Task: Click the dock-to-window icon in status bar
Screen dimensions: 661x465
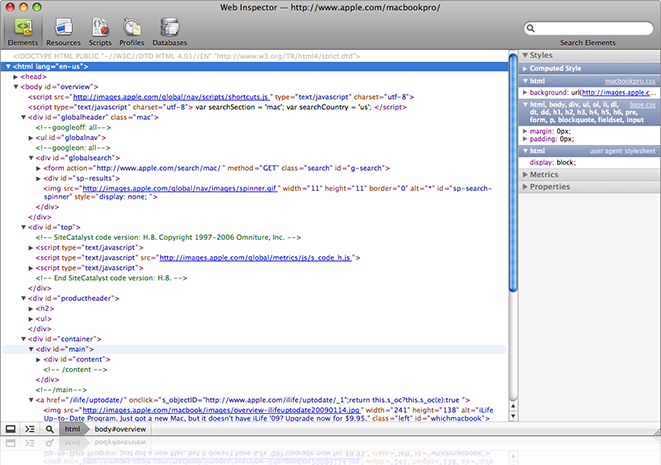Action: [x=11, y=428]
